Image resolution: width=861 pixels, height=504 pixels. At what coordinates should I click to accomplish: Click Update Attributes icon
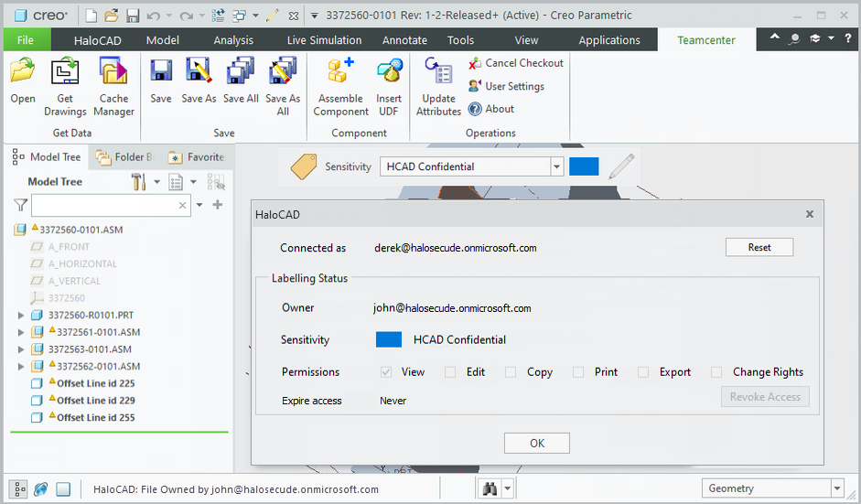(438, 73)
